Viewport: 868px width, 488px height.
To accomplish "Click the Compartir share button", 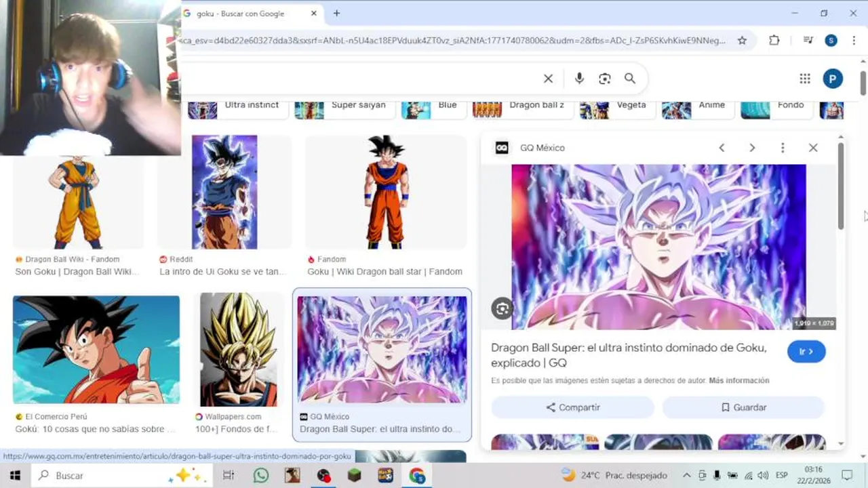I will click(573, 407).
